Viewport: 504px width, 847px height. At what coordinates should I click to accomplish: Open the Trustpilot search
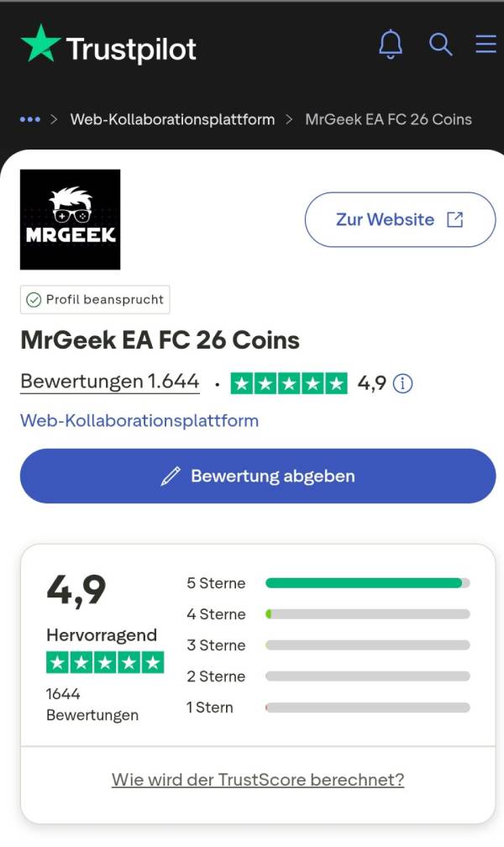point(440,45)
